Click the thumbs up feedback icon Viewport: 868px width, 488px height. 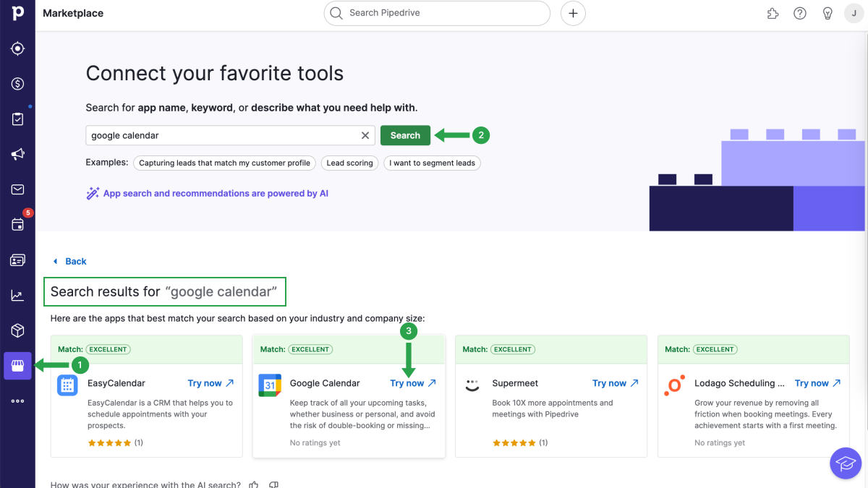(x=254, y=484)
